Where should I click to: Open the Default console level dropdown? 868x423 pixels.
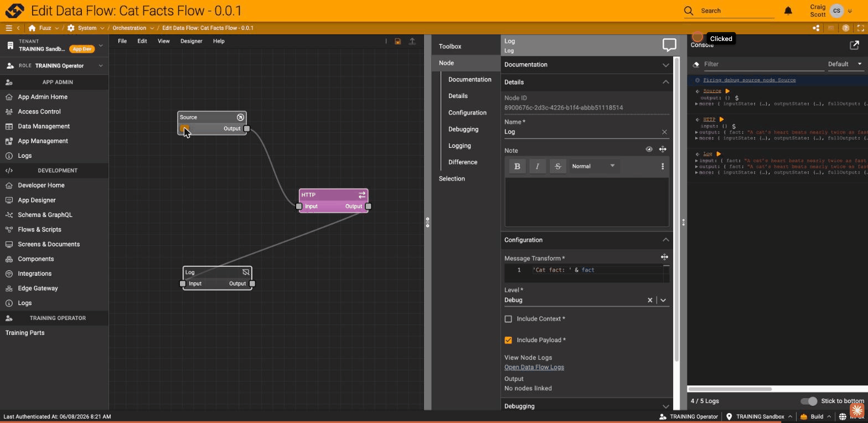coord(845,64)
